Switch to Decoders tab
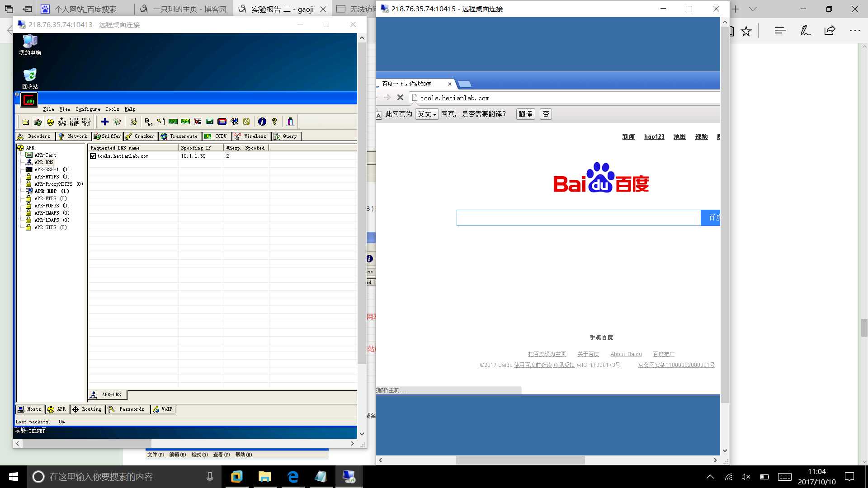 coord(35,136)
